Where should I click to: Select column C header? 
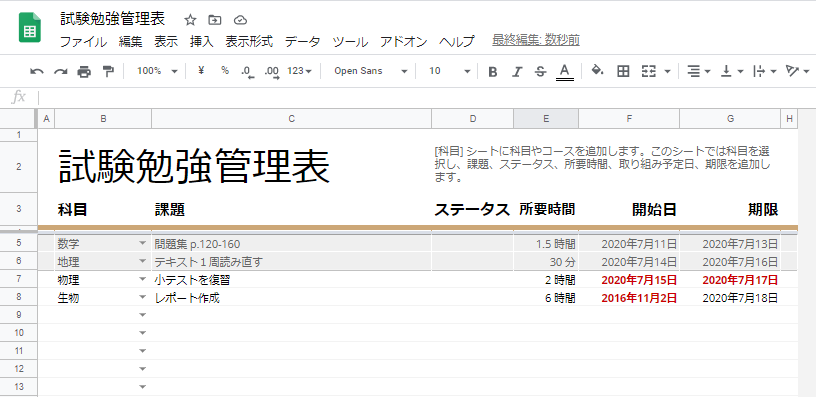[x=291, y=119]
